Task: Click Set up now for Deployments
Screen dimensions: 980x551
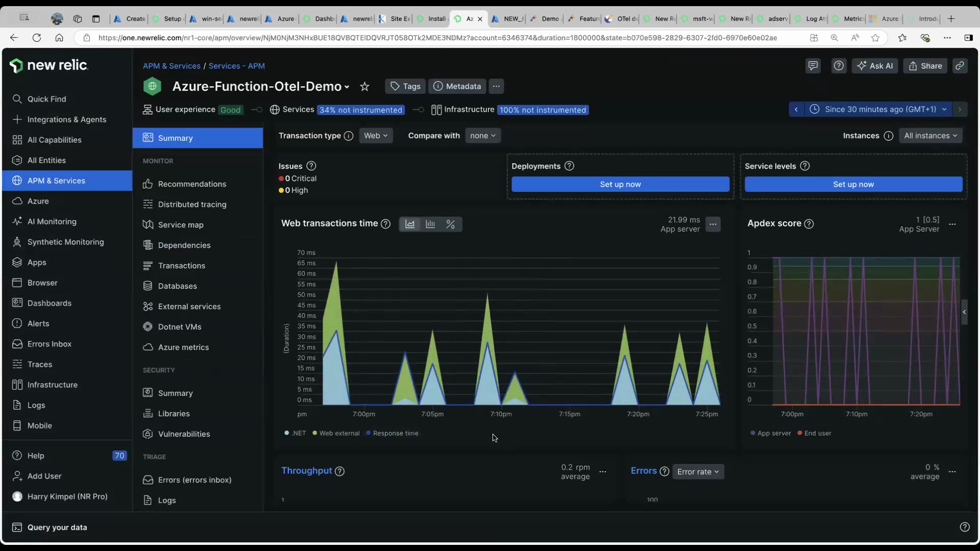Action: (620, 184)
